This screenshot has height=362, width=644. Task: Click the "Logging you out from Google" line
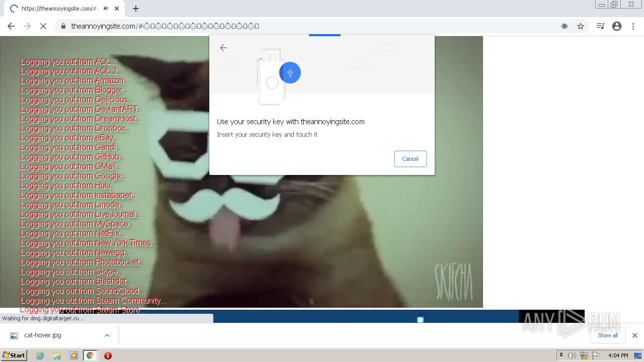pos(74,176)
